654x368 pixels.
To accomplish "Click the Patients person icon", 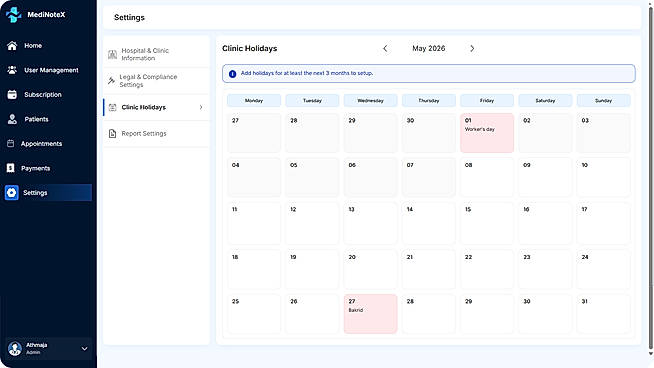I will pyautogui.click(x=12, y=119).
